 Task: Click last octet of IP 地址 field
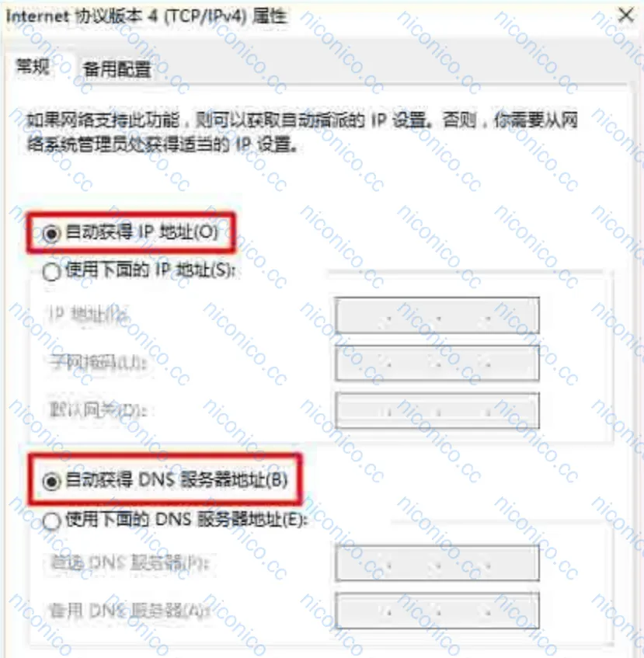513,315
